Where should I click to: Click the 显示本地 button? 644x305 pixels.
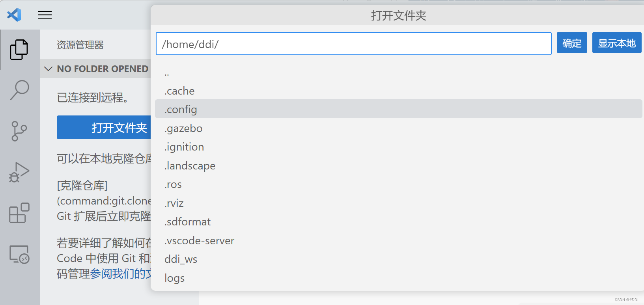[616, 43]
